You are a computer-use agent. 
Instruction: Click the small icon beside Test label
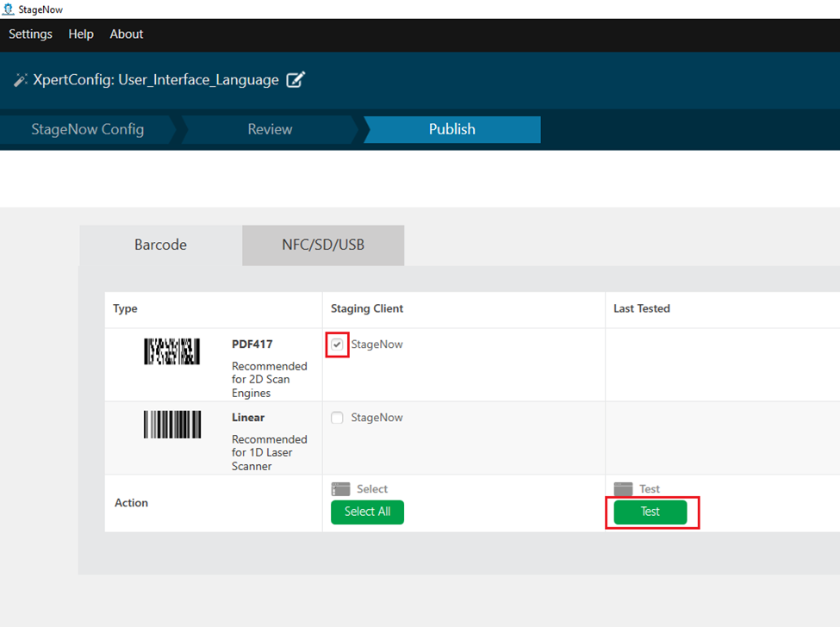pos(623,489)
